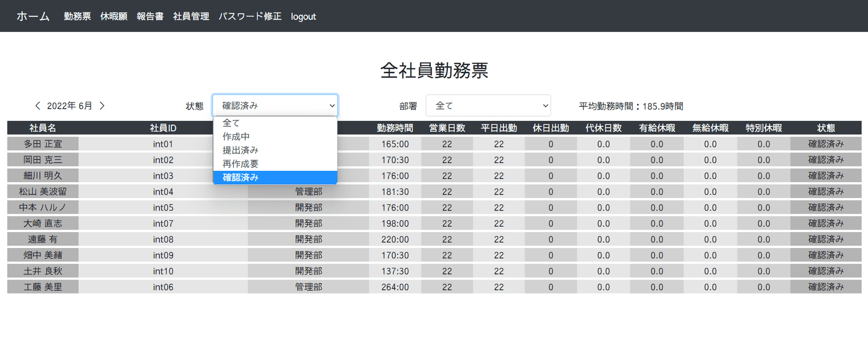The width and height of the screenshot is (868, 338).
Task: Open パスワード修正 page
Action: point(250,16)
